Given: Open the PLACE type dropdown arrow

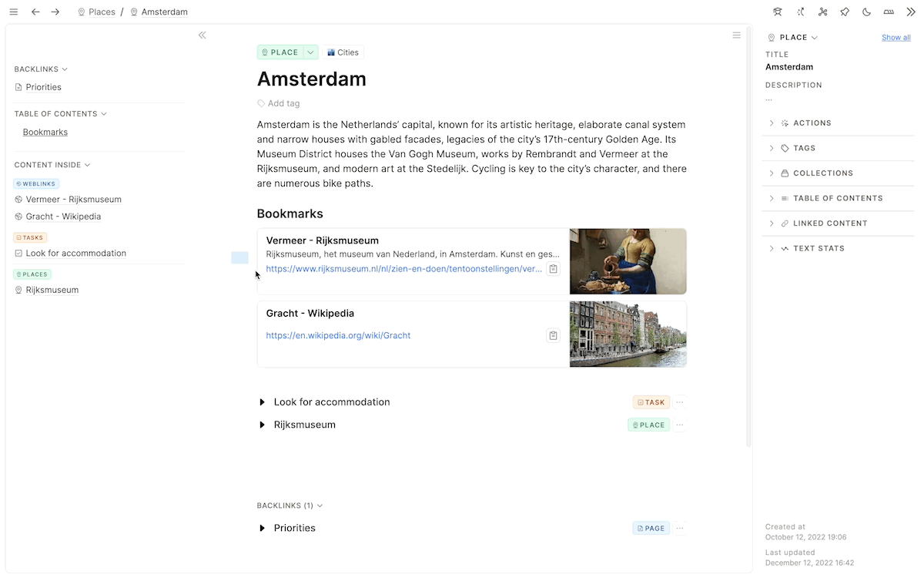Looking at the screenshot, I should [310, 52].
